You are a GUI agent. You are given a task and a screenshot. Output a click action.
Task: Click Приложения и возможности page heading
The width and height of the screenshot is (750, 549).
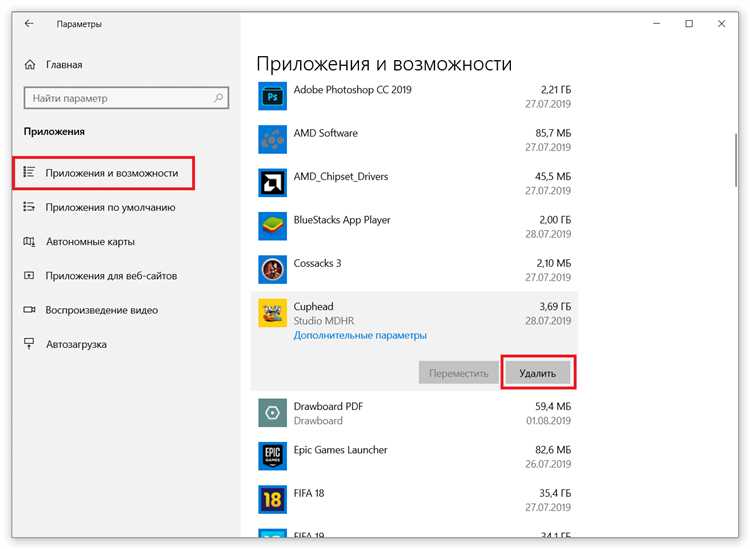pyautogui.click(x=384, y=64)
